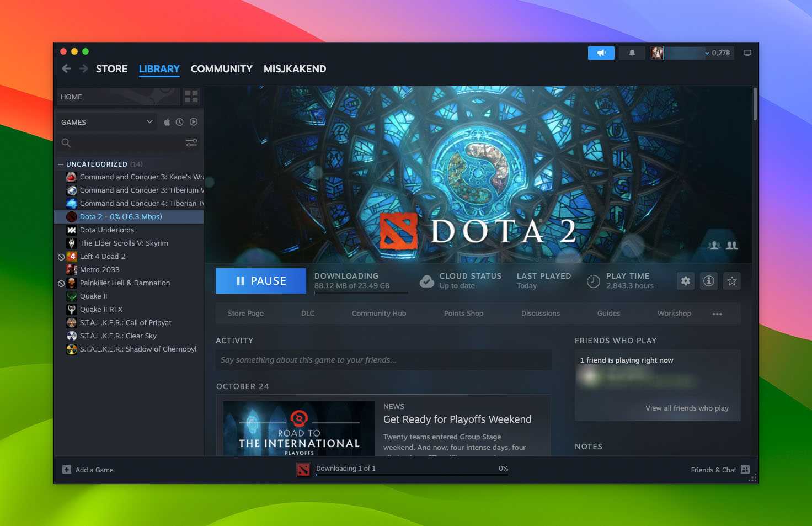Expand the more links ellipsis menu
Screen dimensions: 812x526
717,314
